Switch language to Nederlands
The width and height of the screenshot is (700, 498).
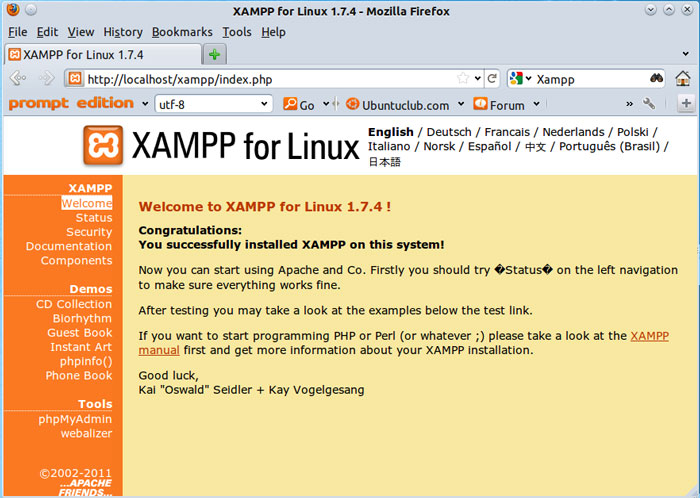573,132
